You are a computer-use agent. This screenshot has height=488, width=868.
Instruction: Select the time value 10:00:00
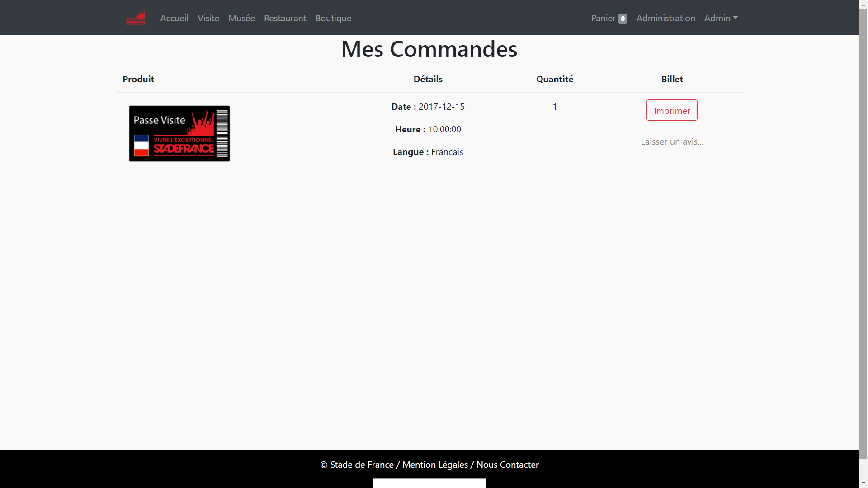(x=444, y=129)
